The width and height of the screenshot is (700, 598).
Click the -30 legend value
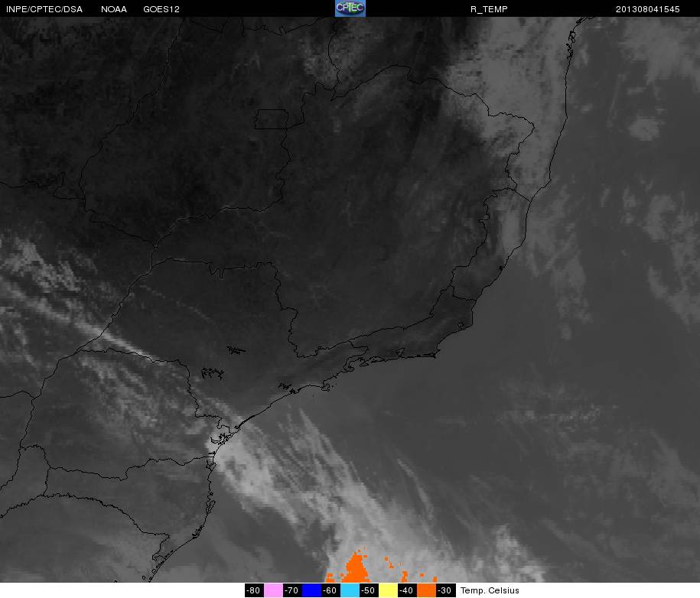446,590
